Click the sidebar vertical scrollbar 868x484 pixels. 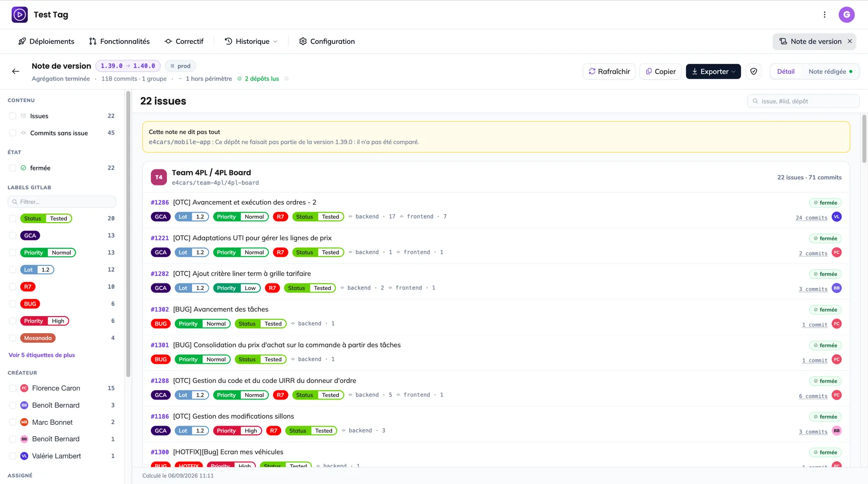[x=128, y=234]
